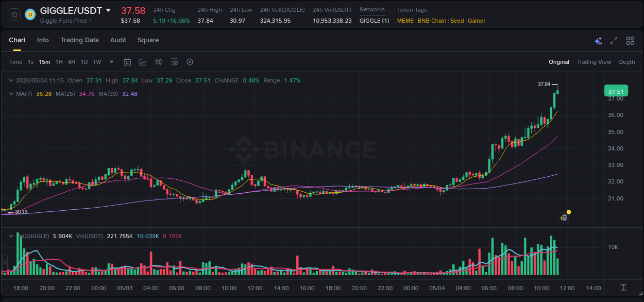
Task: Expand chart to fullscreen with arrows icon
Action: pyautogui.click(x=614, y=41)
